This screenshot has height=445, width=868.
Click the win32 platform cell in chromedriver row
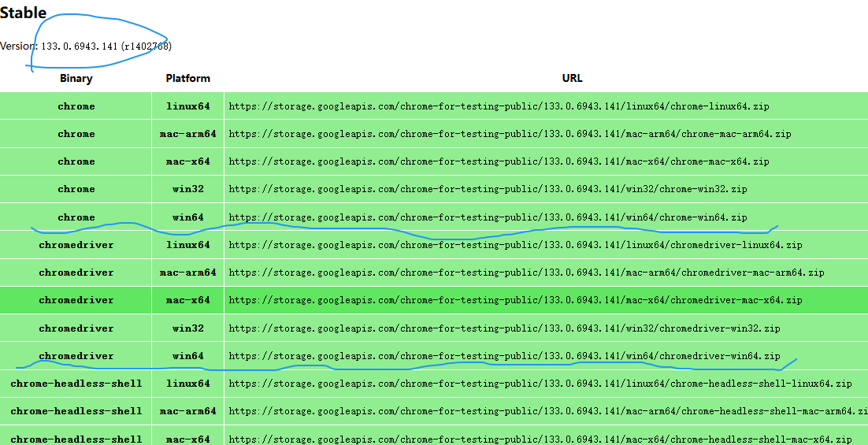(187, 328)
